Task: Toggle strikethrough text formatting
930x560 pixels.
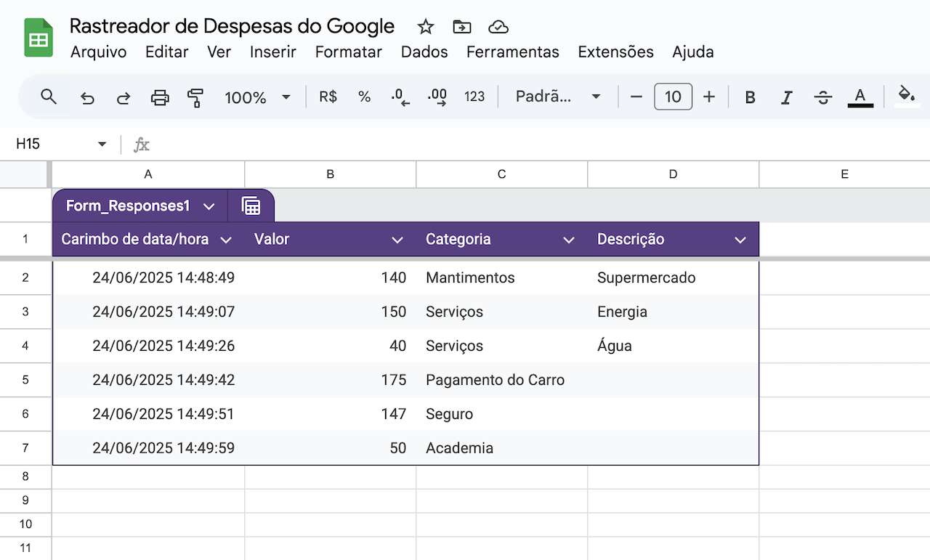Action: click(822, 97)
